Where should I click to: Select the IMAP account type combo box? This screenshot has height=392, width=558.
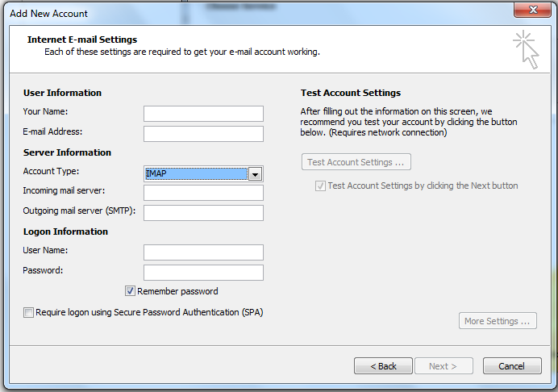click(195, 174)
